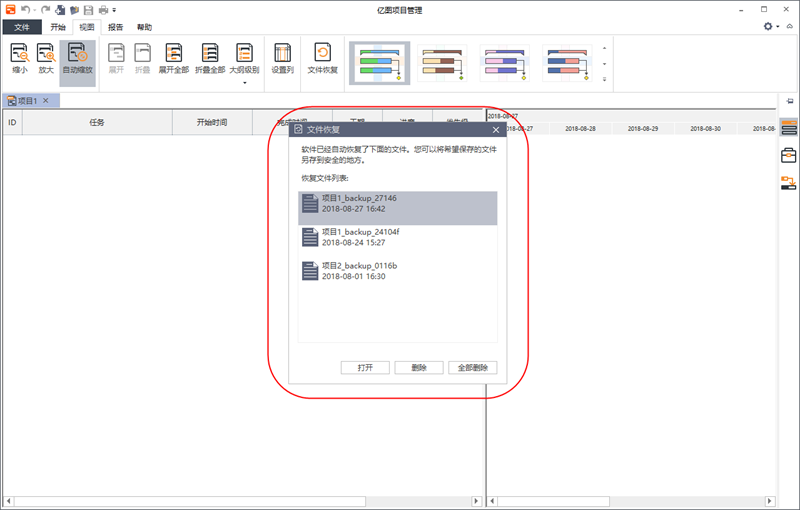Viewport: 800px width, 510px height.
Task: Click the ID column header
Action: tap(12, 122)
